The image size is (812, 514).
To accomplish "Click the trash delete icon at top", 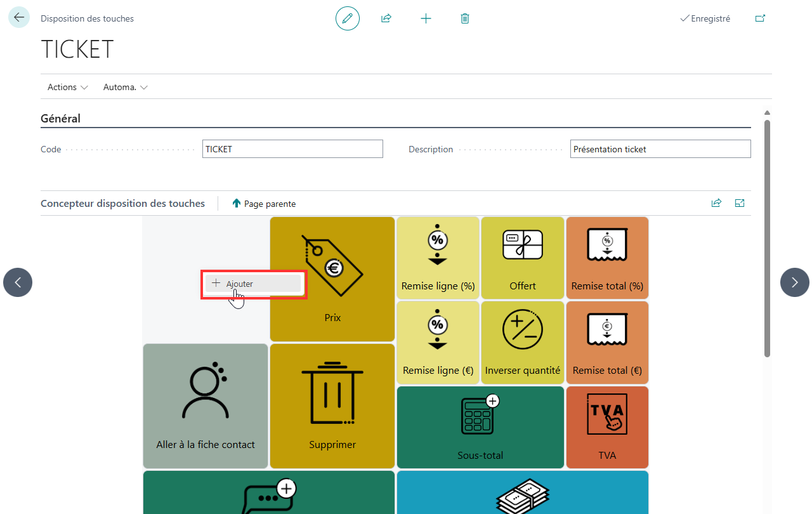I will point(465,18).
